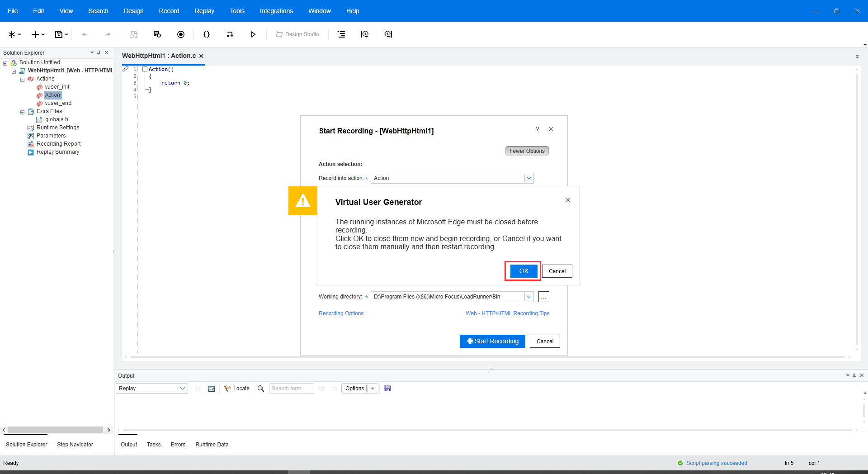Close the Start Recording dialog

tap(551, 129)
